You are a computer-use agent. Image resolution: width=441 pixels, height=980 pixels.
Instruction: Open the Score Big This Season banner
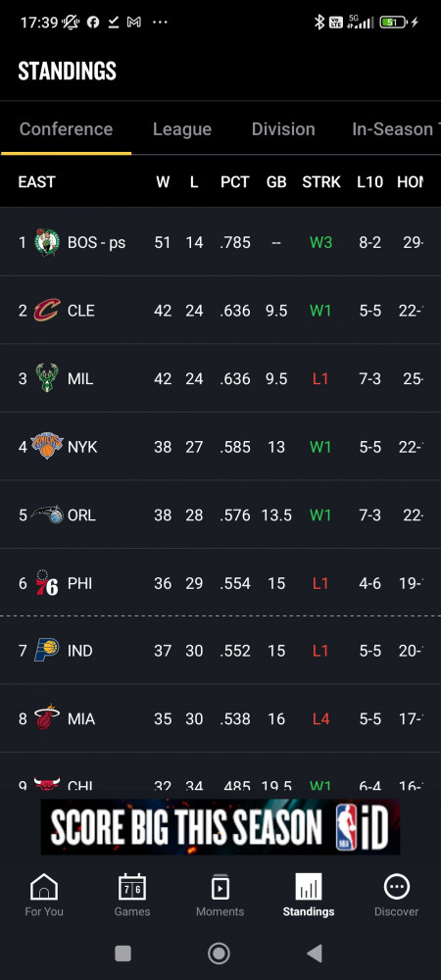(x=220, y=826)
